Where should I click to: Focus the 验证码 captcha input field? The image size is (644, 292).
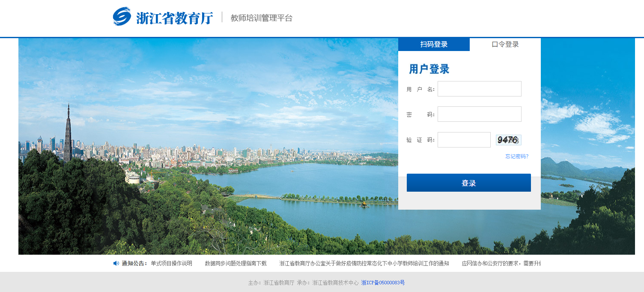click(464, 140)
